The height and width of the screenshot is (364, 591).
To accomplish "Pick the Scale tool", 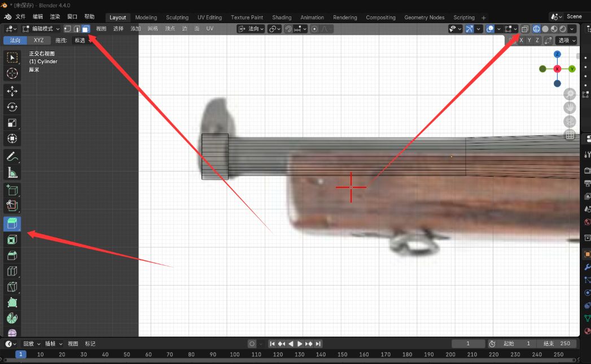I will click(x=12, y=123).
